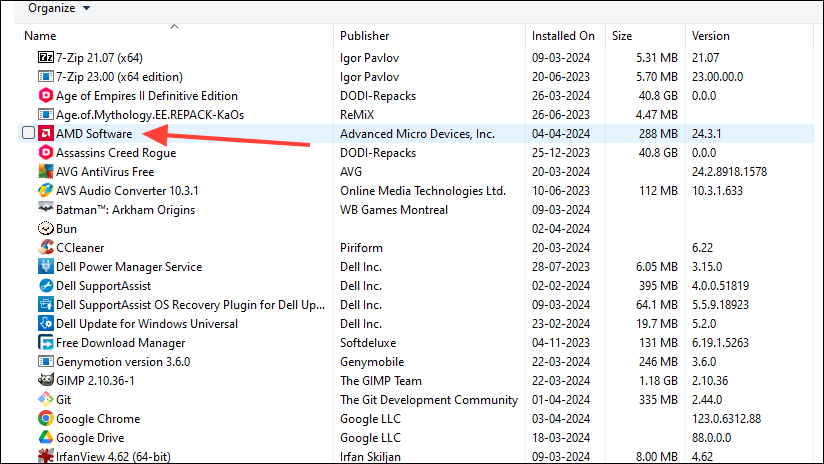Select 'CCleaner' program name
This screenshot has height=464, width=824.
pyautogui.click(x=80, y=248)
